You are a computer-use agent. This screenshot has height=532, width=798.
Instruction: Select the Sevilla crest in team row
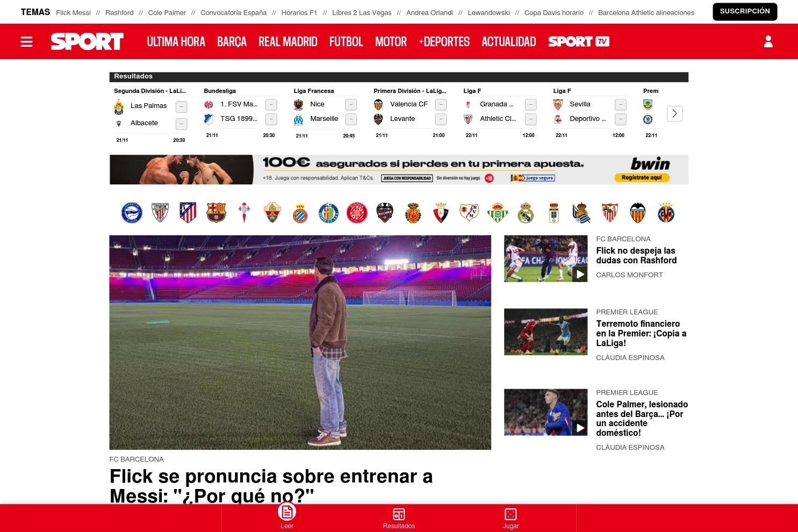(610, 213)
